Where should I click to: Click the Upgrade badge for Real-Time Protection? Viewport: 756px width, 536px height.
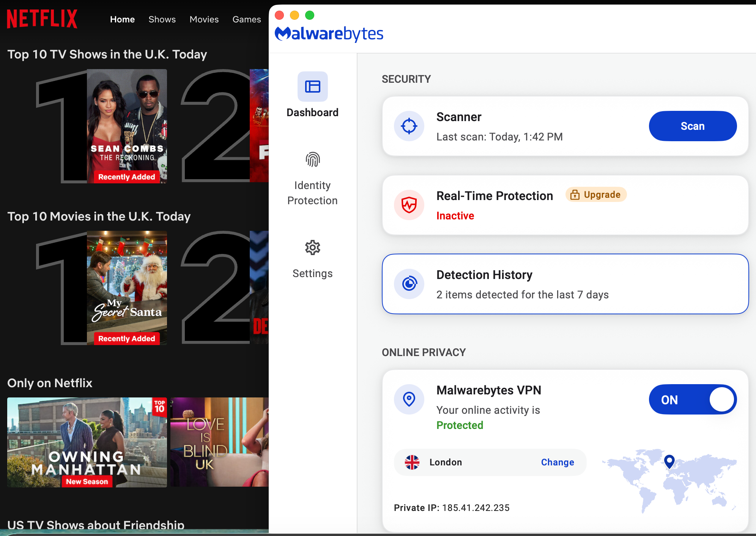pos(596,194)
